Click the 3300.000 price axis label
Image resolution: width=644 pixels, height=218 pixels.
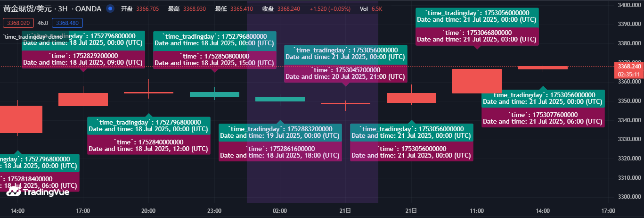[629, 197]
